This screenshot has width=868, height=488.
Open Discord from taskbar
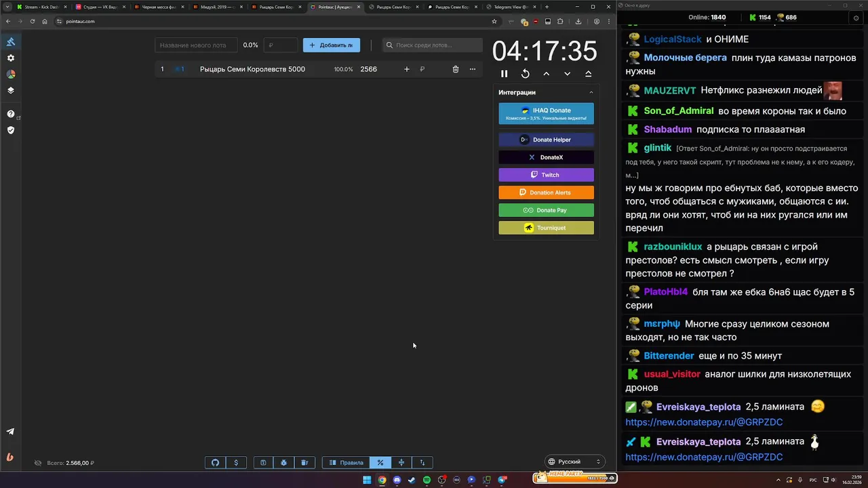[397, 480]
